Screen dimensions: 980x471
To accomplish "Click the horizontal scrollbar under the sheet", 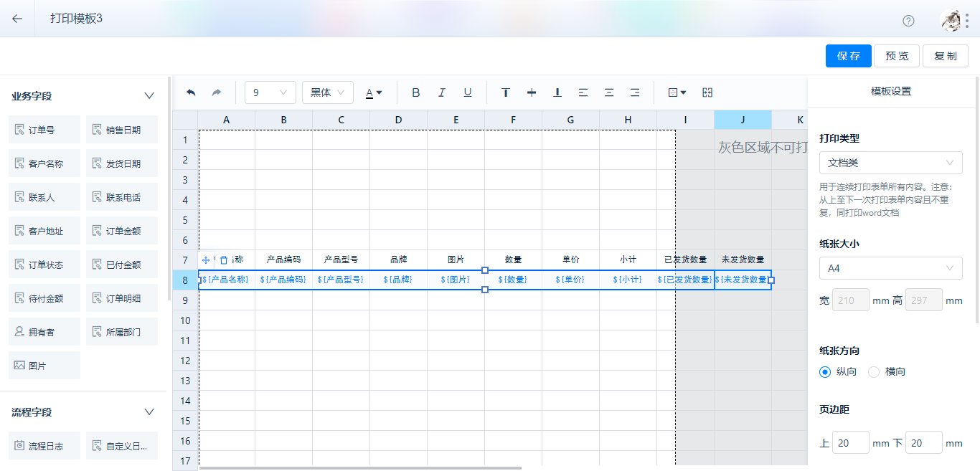I will tap(360, 468).
